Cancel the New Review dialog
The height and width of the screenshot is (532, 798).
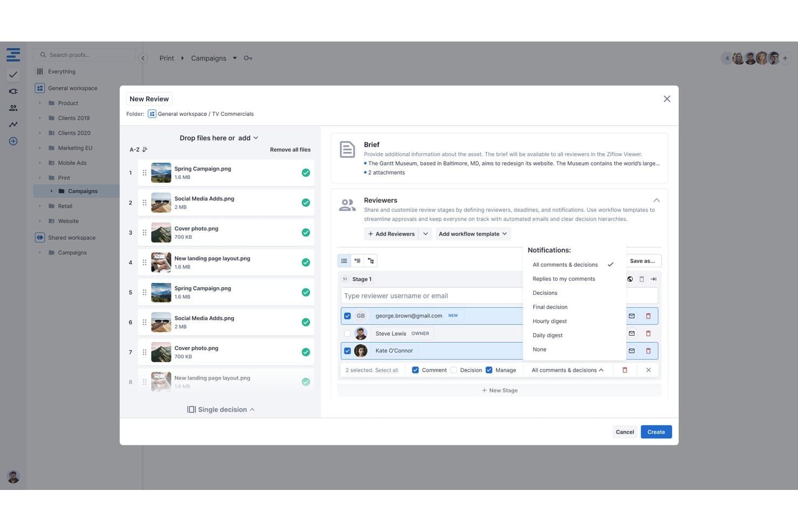coord(625,432)
